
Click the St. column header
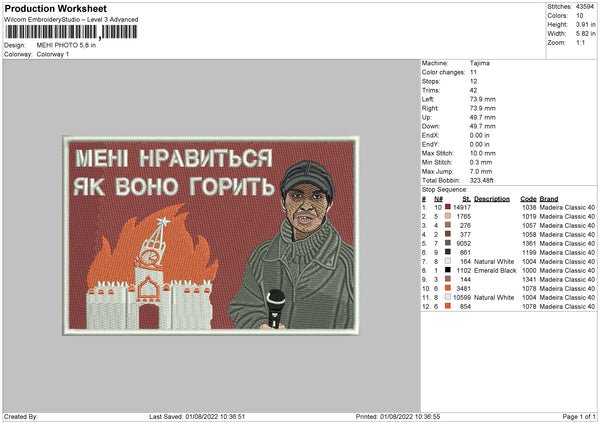click(466, 199)
